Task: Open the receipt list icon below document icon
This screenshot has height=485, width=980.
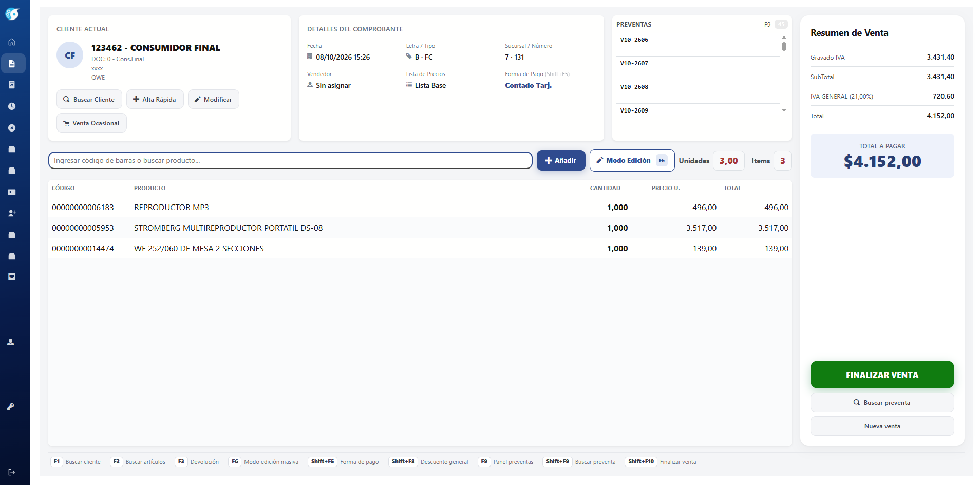Action: 12,85
